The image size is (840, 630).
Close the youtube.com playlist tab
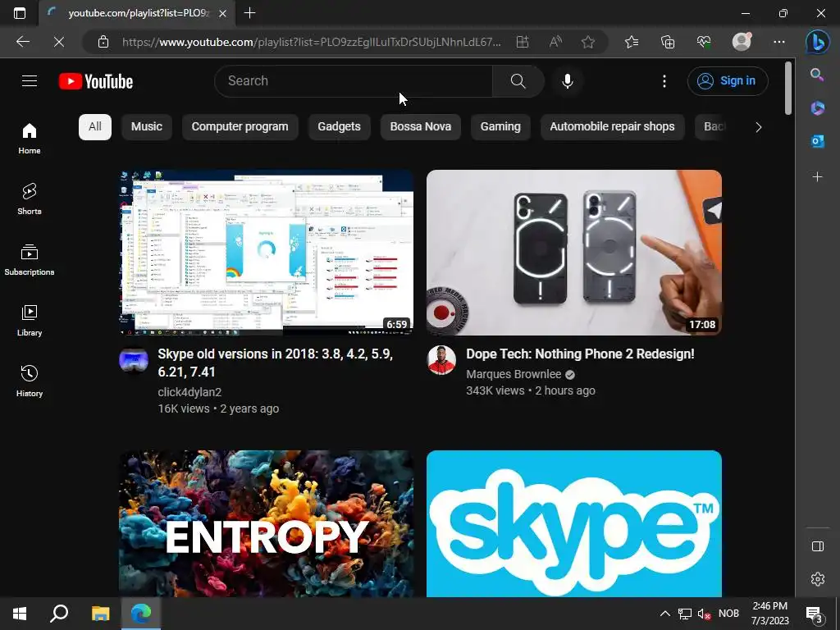(223, 13)
